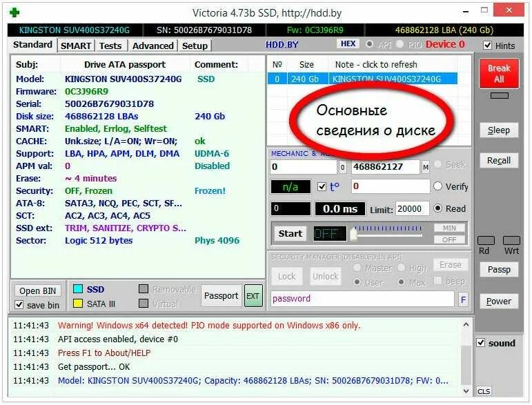
Task: Click the log line 'Get passport... OK'
Action: coord(94,366)
